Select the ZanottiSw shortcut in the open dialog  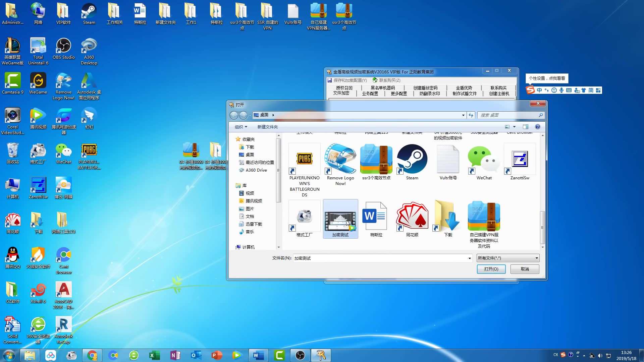tap(520, 162)
